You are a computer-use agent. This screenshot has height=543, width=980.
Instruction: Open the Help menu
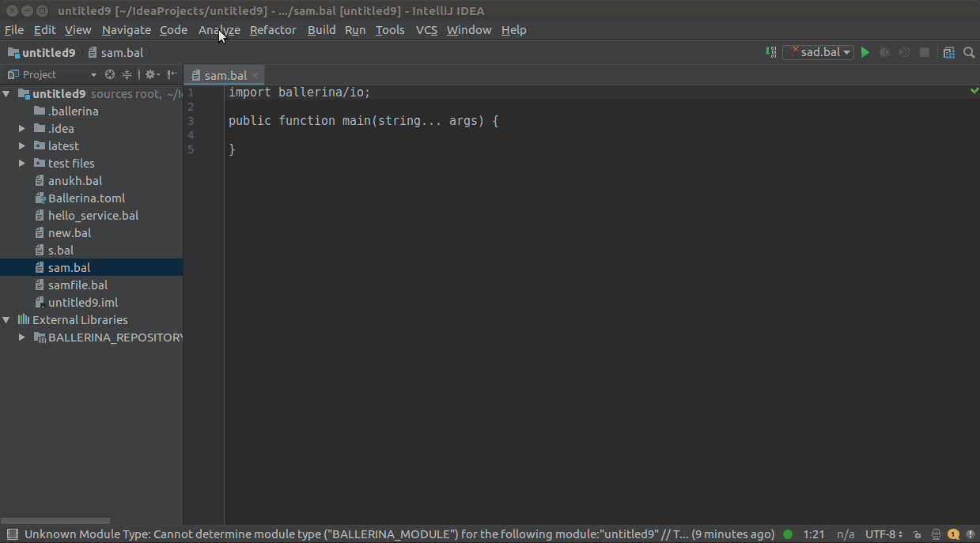[x=513, y=30]
